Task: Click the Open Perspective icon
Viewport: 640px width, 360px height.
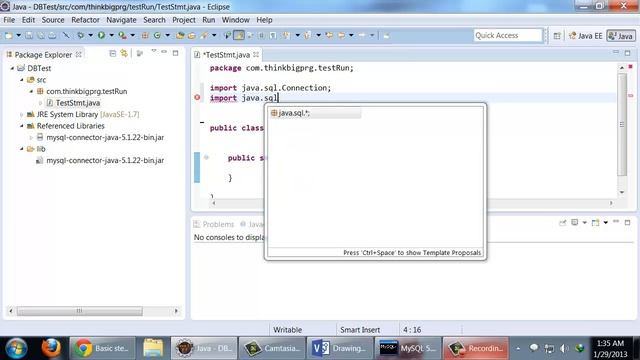Action: coord(557,36)
